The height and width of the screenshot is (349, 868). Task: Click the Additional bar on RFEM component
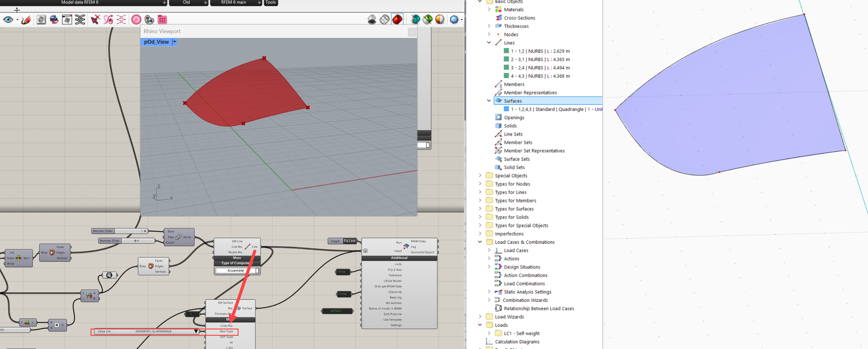click(399, 258)
